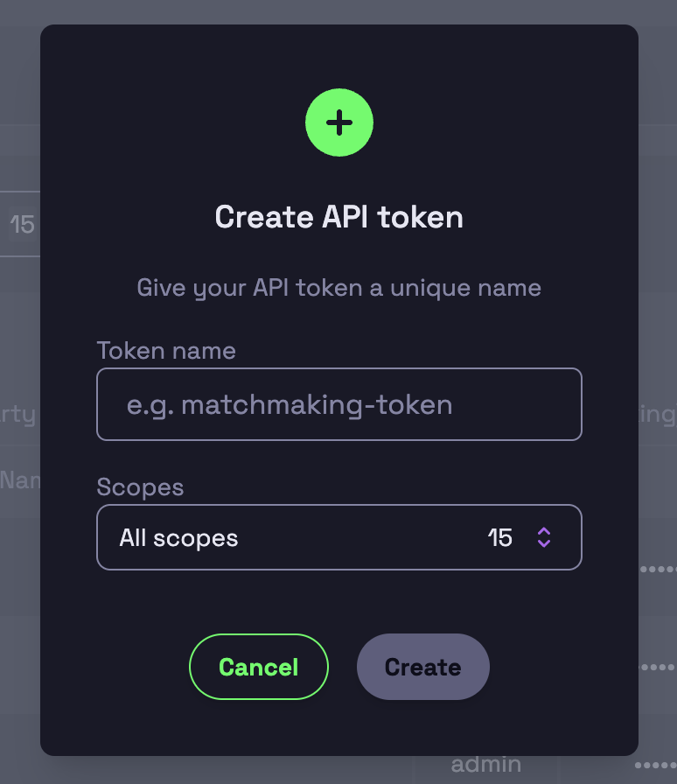Click masked dots next to admin text

[x=655, y=765]
